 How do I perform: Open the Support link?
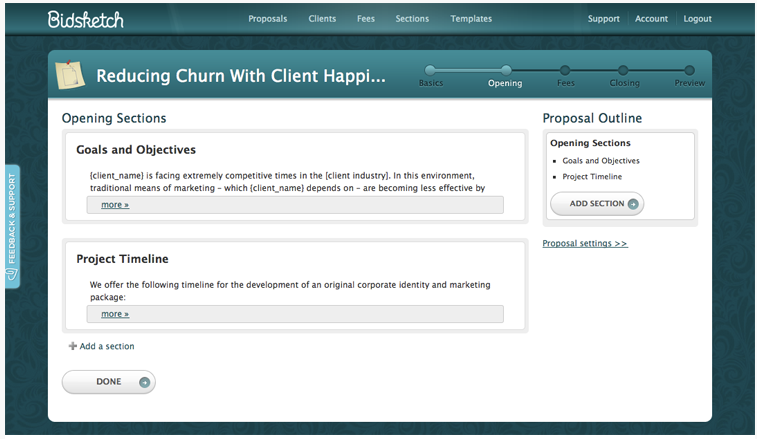click(x=603, y=18)
